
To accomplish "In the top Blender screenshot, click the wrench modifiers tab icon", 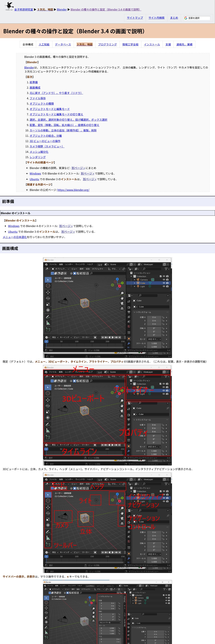I will point(129,344).
